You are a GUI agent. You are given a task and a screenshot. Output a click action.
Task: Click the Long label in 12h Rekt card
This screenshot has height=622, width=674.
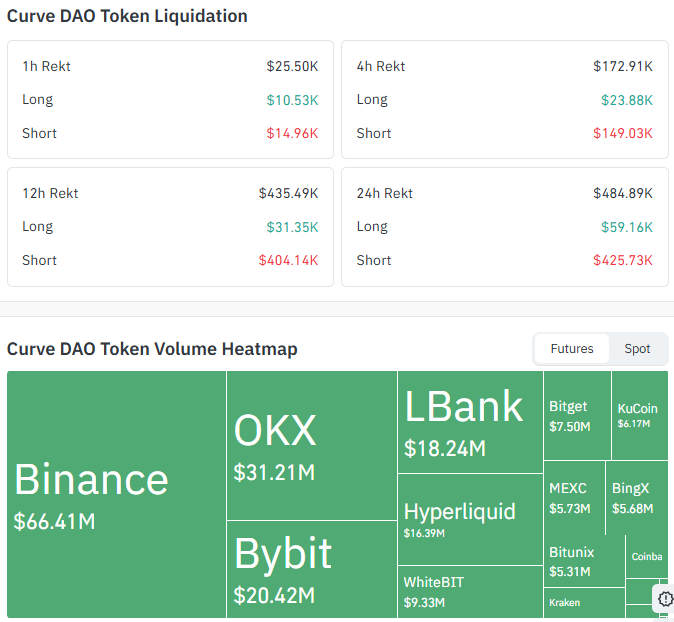pyautogui.click(x=38, y=227)
